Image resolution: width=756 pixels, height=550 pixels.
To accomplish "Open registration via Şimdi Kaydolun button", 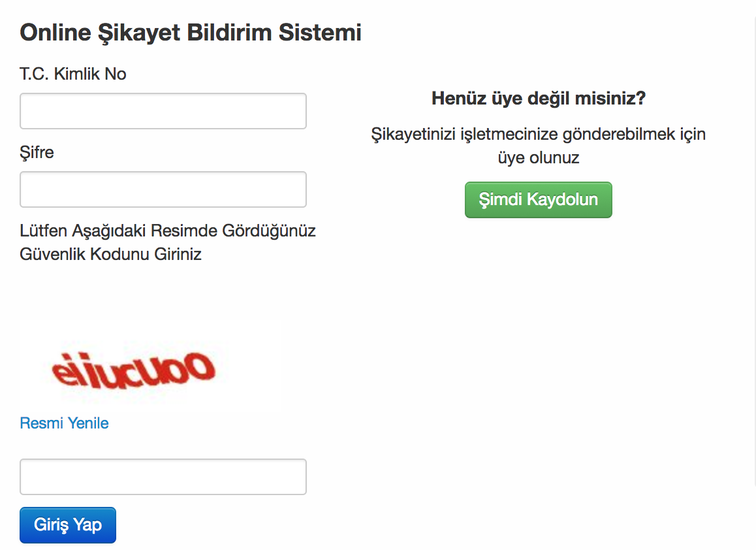I will tap(539, 200).
